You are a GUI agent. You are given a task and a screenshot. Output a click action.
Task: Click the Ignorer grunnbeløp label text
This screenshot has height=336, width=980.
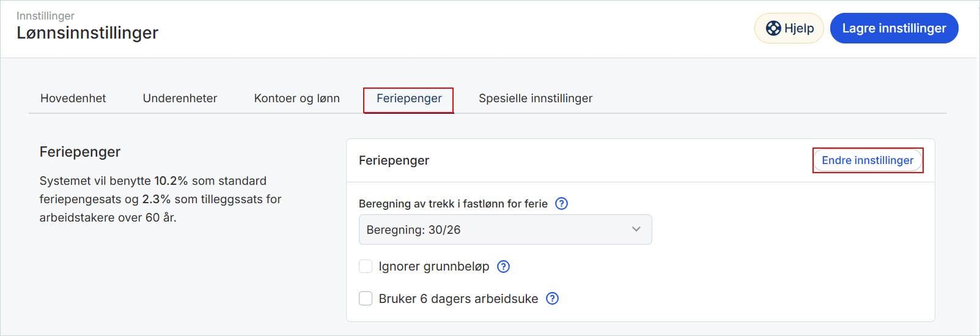[x=433, y=266]
